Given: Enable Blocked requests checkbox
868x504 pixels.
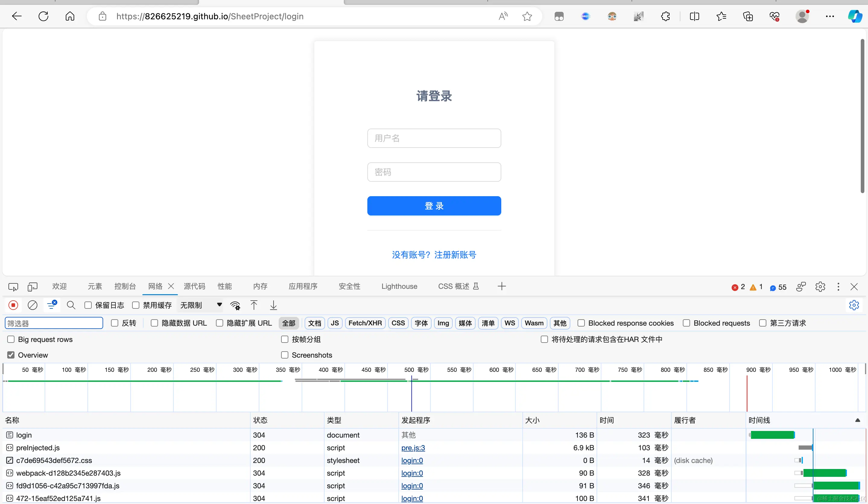Looking at the screenshot, I should coord(686,323).
